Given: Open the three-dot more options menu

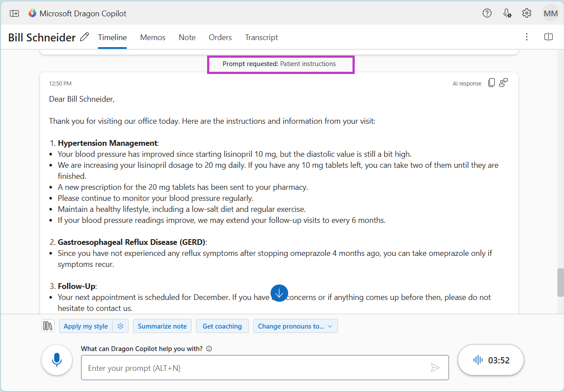Looking at the screenshot, I should (527, 37).
